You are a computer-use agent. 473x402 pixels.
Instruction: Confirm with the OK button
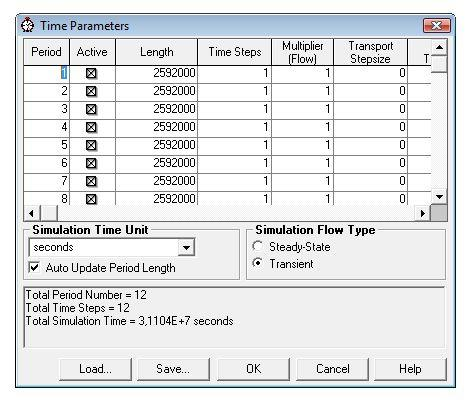253,369
